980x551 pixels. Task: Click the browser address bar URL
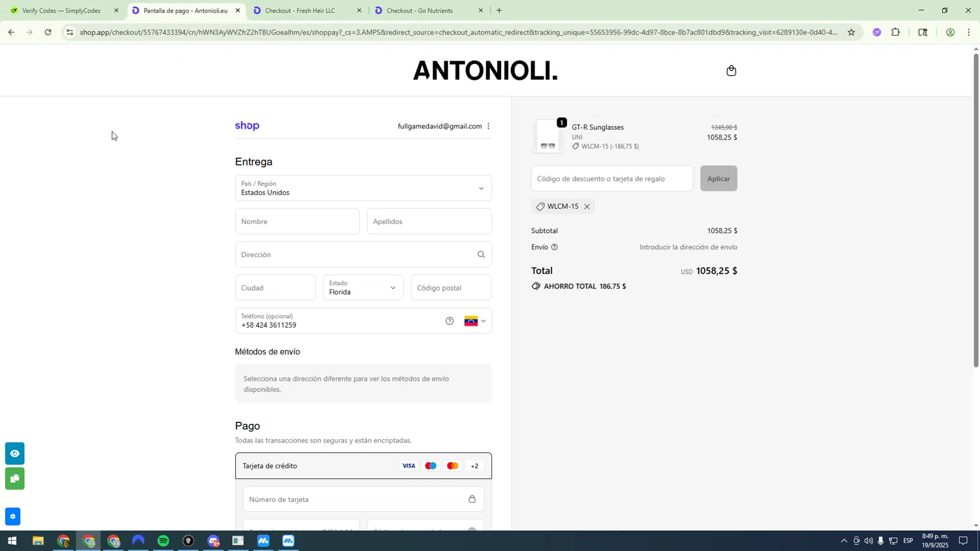(457, 32)
